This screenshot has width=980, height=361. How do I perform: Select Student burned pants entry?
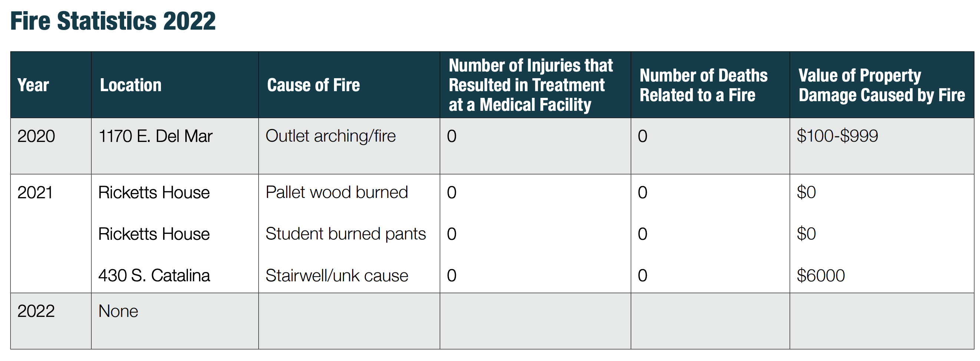[x=345, y=234]
